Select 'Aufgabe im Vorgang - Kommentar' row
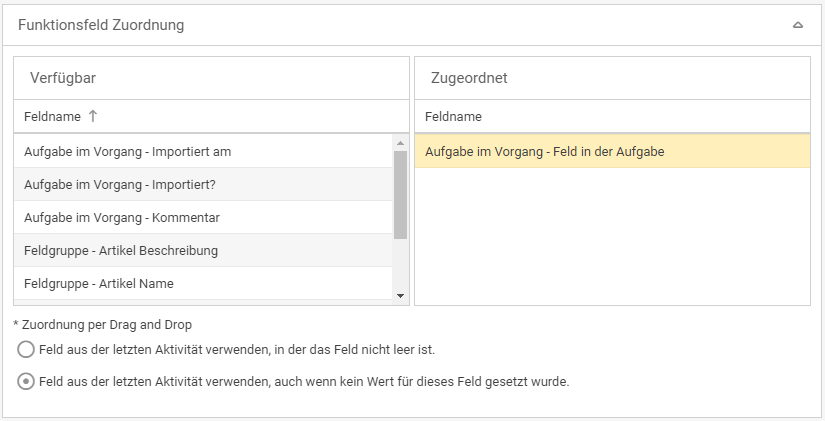825x421 pixels. tap(121, 218)
